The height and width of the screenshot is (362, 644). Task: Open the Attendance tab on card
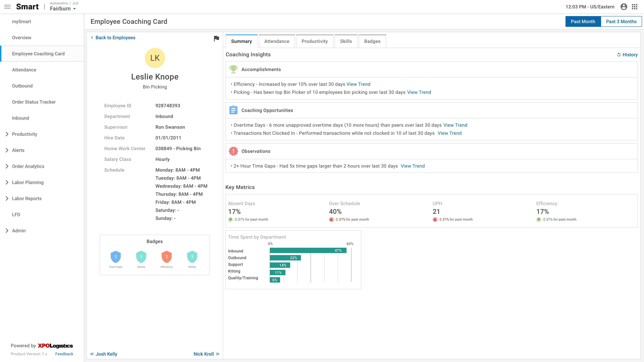(x=277, y=41)
